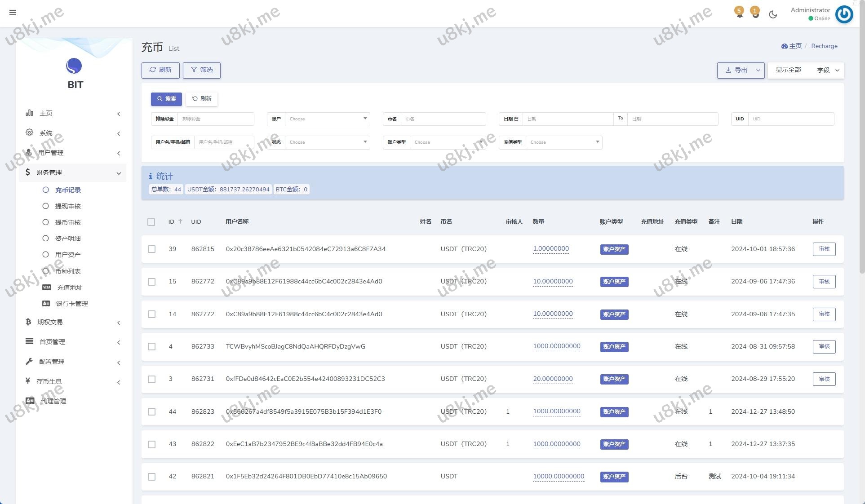Click the blue 搜索 search button
Viewport: 865px width, 504px height.
[166, 99]
